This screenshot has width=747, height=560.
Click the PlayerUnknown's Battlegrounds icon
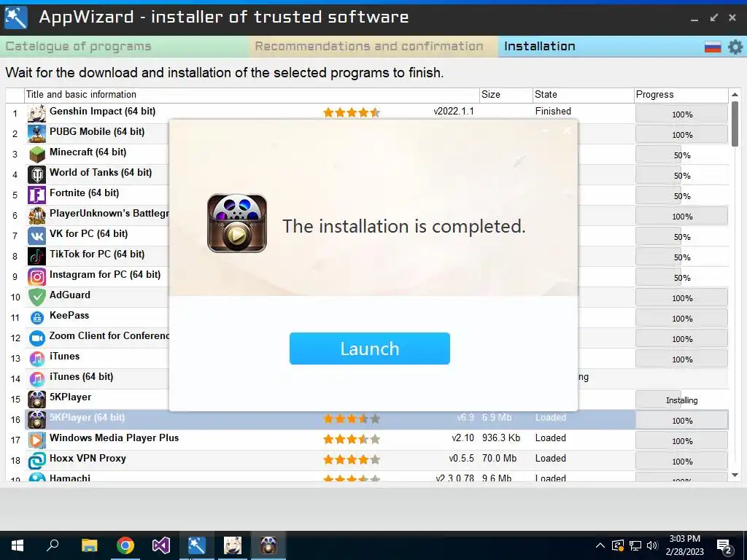(36, 216)
